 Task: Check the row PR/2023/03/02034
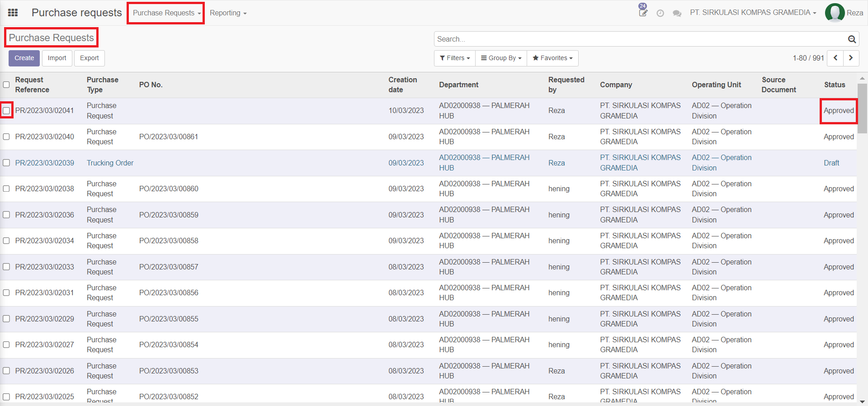pos(6,241)
